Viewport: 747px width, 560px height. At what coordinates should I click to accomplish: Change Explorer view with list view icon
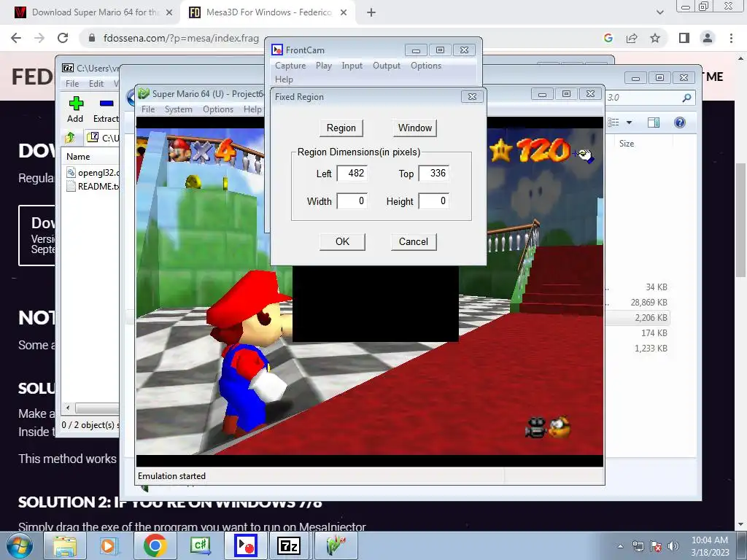(x=613, y=122)
